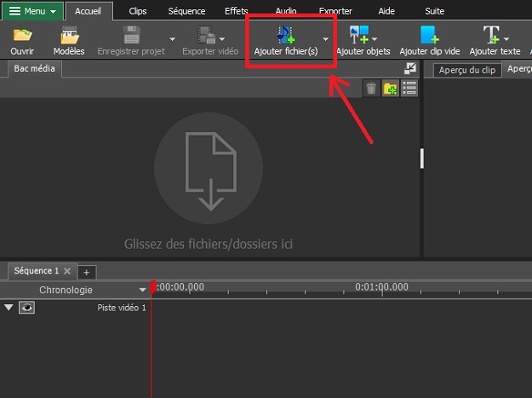Open the Clips ribbon tab
532x398 pixels.
click(138, 11)
